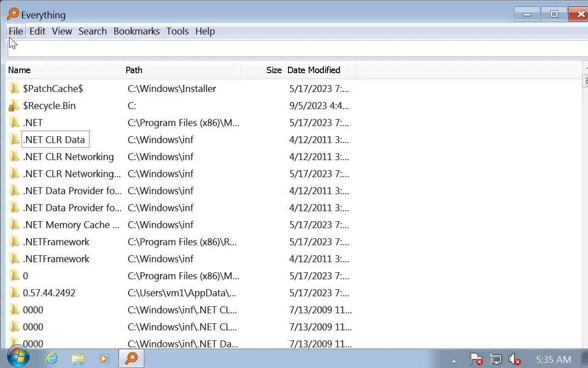Click the Everything taskbar button
The height and width of the screenshot is (368, 588).
[x=131, y=358]
